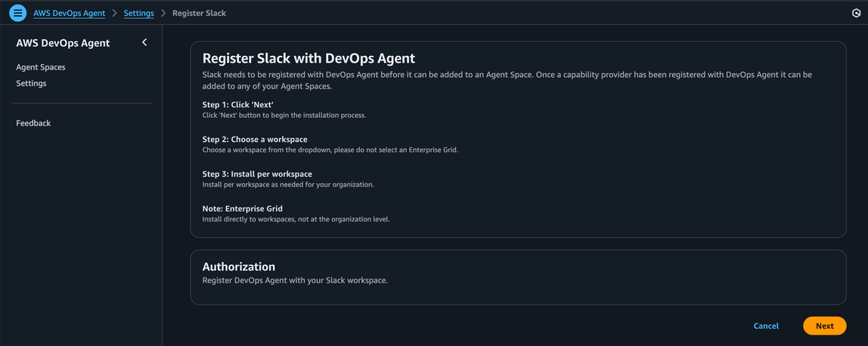Click the chevron separator before Settings breadcrumb
Image resolution: width=868 pixels, height=346 pixels.
tap(114, 13)
